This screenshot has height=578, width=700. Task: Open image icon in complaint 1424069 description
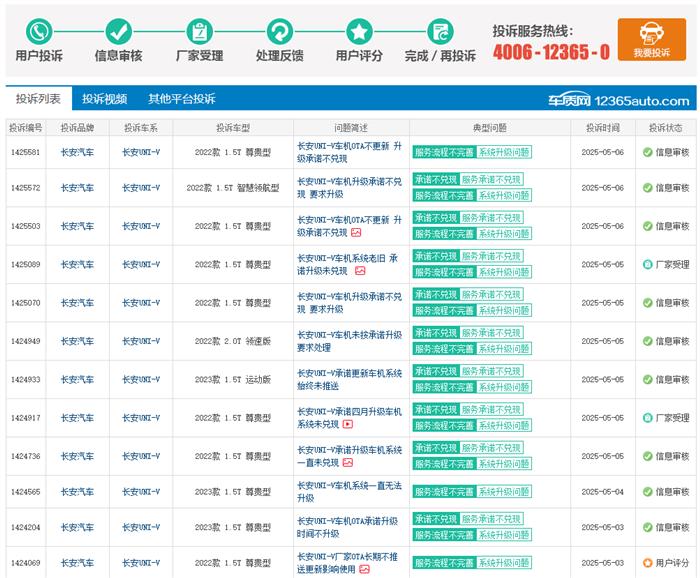(365, 569)
